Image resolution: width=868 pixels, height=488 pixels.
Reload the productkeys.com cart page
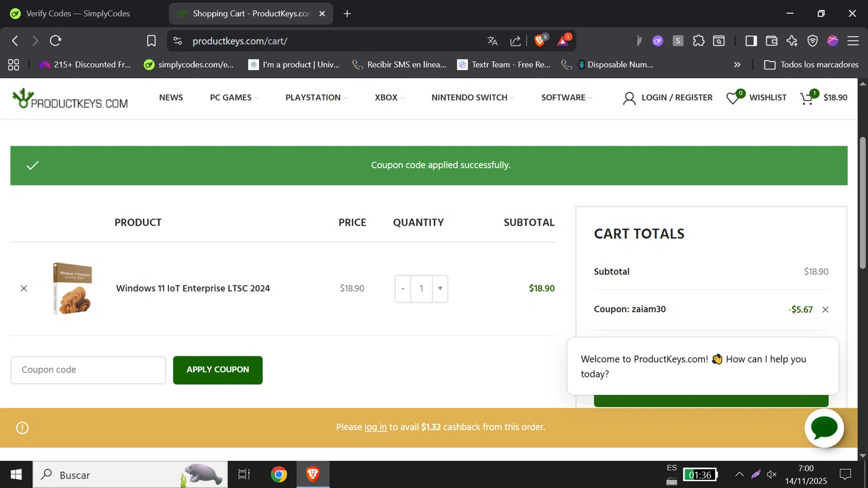pos(56,40)
